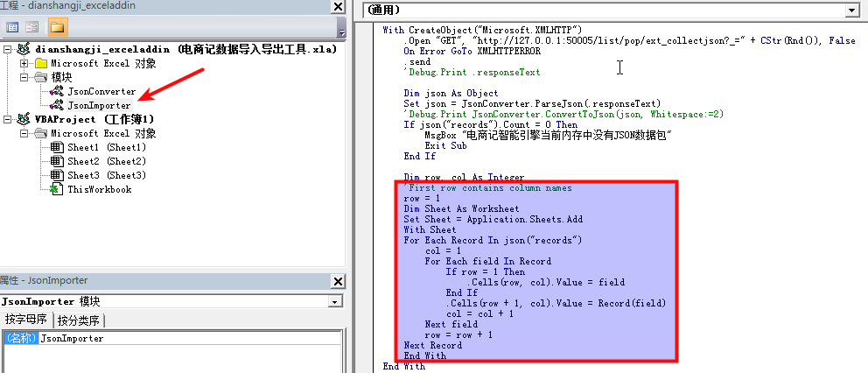
Task: Close the project explorer panel
Action: [338, 8]
